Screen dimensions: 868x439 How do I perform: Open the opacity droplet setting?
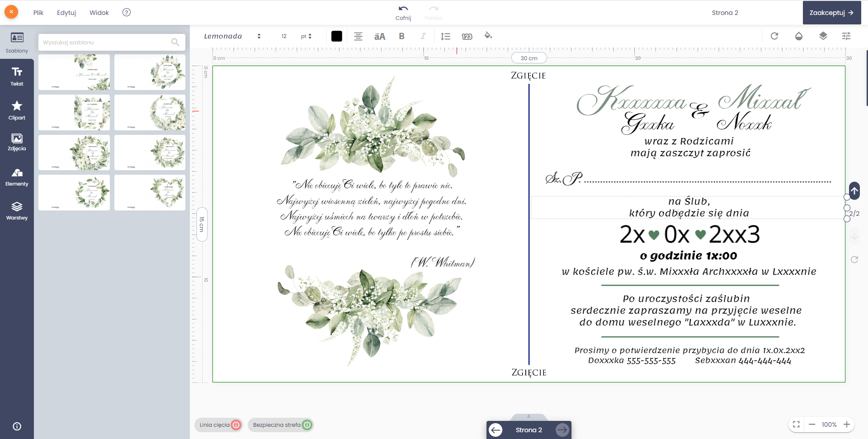[x=799, y=36]
